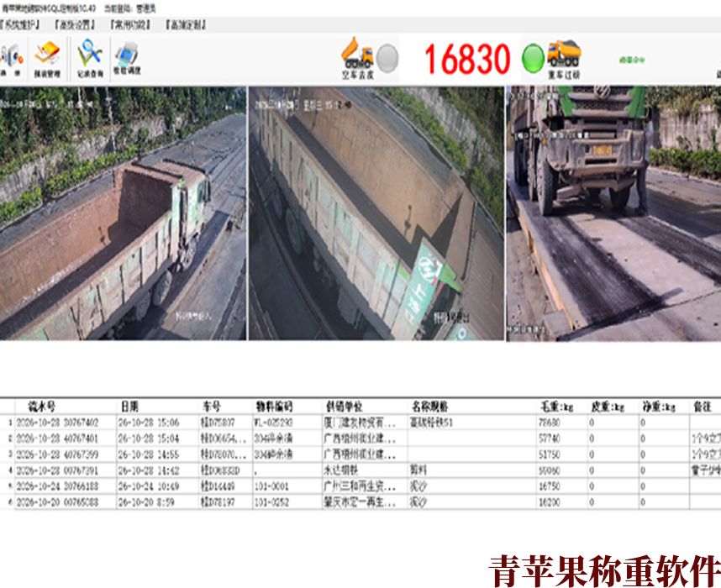Click the green indicator light beside 重车过磅
This screenshot has width=721, height=588.
(533, 59)
